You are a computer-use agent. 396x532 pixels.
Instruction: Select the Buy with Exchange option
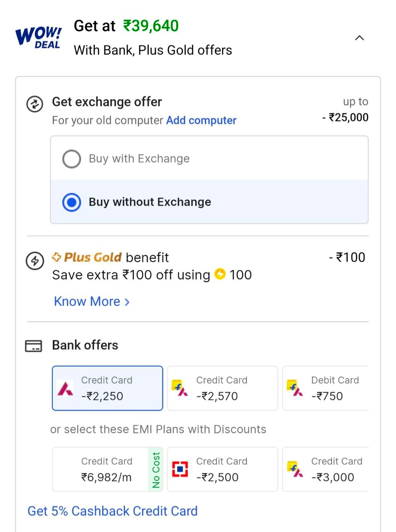pos(71,159)
